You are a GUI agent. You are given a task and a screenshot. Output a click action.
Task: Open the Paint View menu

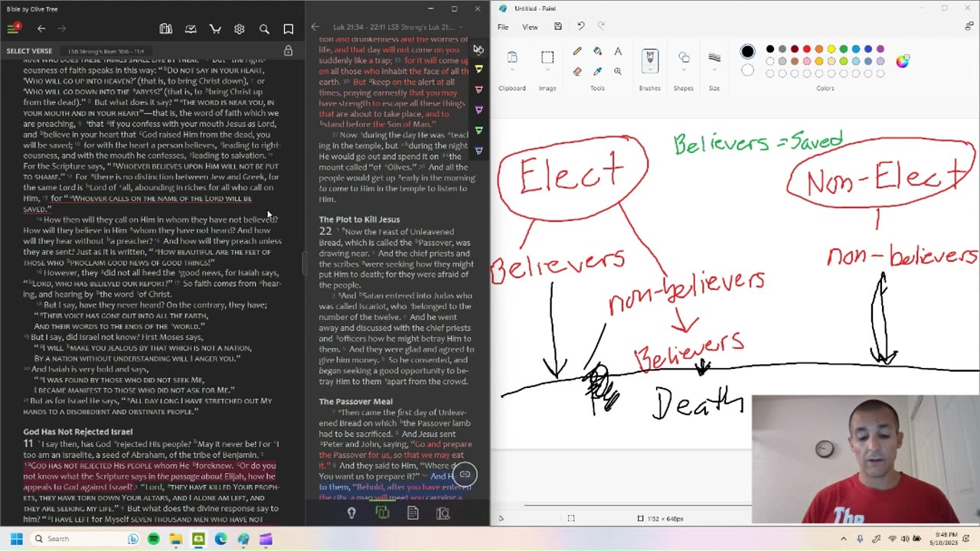(530, 27)
